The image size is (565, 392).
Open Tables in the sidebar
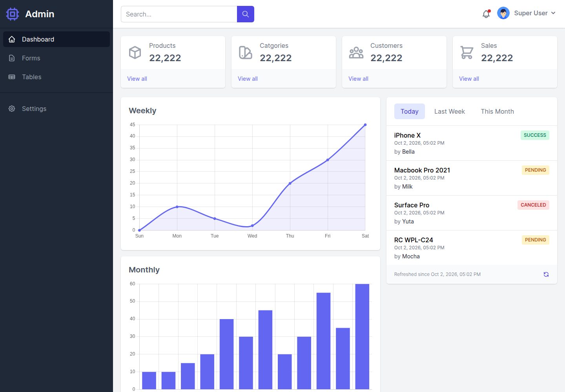coord(56,77)
